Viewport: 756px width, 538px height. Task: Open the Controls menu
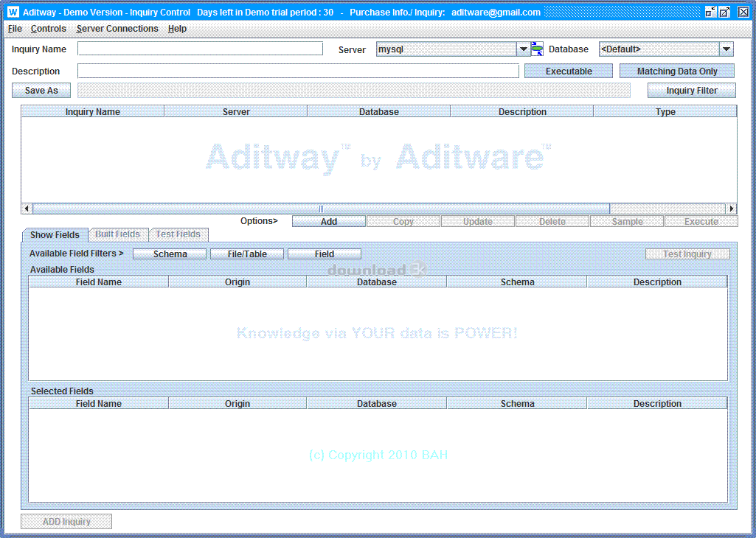(x=48, y=29)
